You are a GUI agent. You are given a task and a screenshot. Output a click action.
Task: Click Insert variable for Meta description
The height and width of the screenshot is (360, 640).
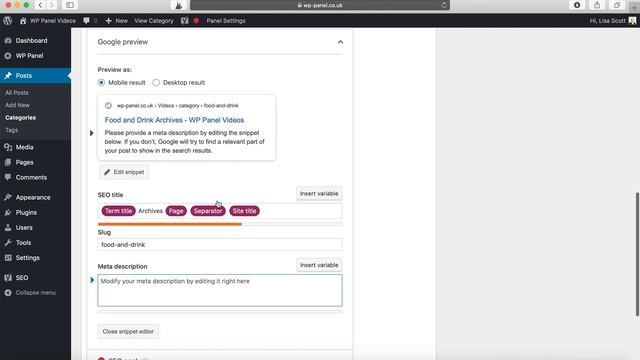[319, 265]
